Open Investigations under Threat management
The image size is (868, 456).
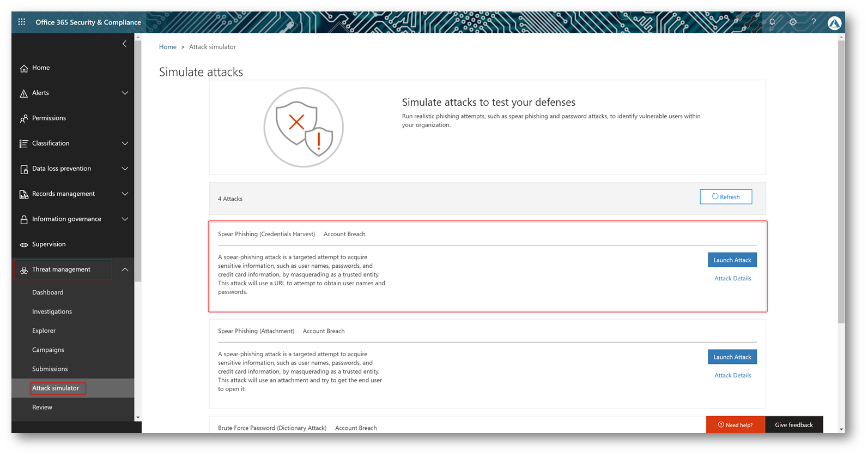click(52, 311)
